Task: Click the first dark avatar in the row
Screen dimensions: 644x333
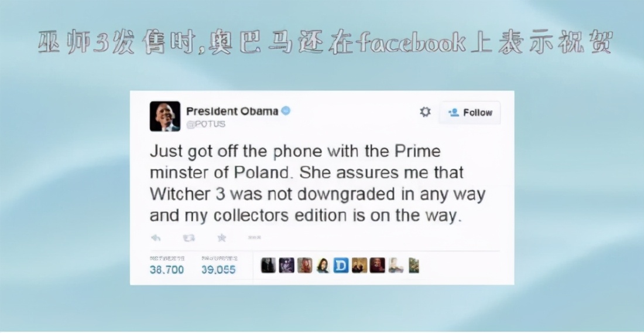Action: click(x=269, y=266)
